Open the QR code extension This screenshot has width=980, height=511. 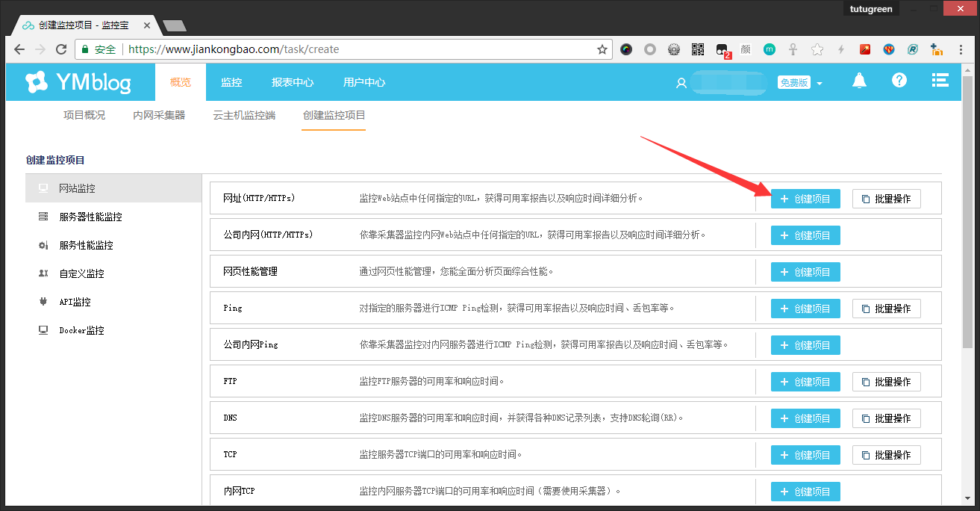698,49
